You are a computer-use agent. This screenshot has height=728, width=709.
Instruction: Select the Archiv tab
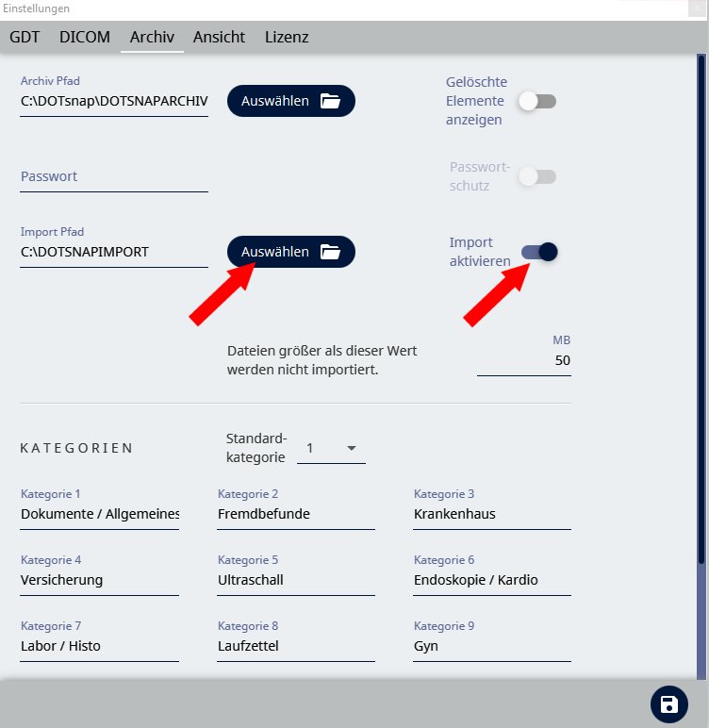[152, 38]
